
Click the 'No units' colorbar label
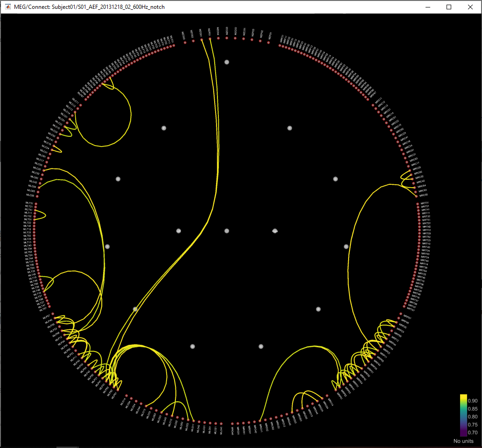point(463,441)
